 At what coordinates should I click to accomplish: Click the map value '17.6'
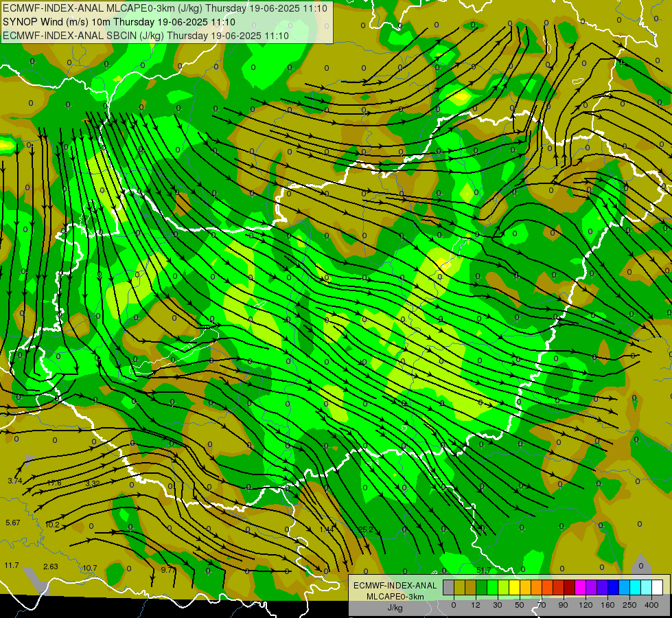[x=54, y=483]
